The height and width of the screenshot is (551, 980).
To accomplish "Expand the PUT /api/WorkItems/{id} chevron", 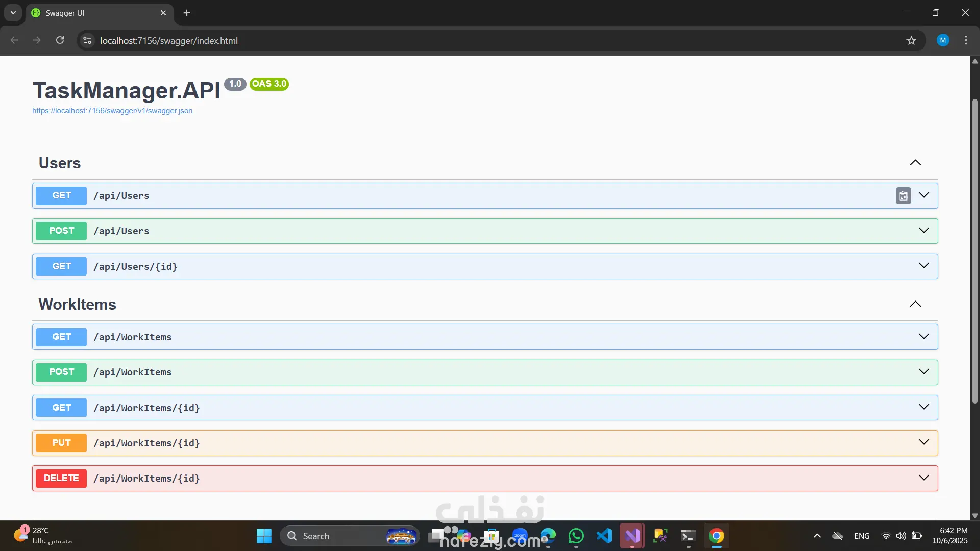I will pyautogui.click(x=923, y=442).
